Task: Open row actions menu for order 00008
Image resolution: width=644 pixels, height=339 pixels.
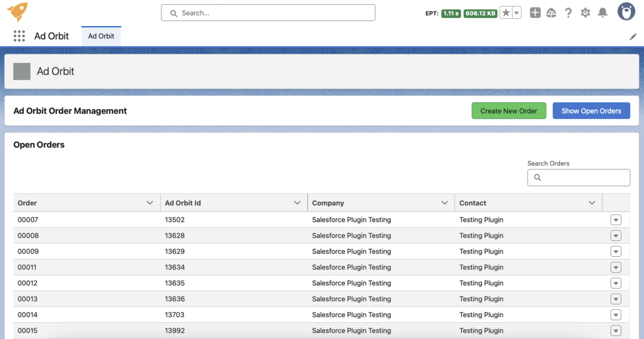Action: click(x=616, y=236)
